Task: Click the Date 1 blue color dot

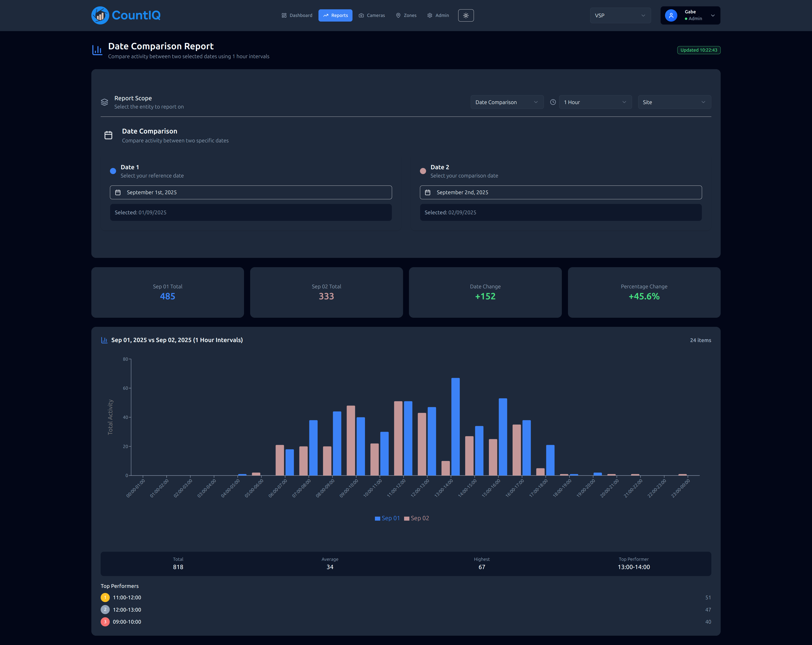Action: (113, 171)
